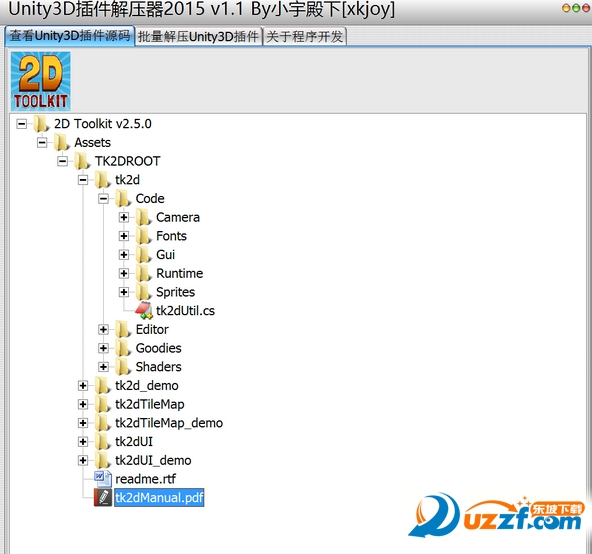Click the TK2DROOT folder icon
Screen dimensions: 592x554
coord(82,161)
